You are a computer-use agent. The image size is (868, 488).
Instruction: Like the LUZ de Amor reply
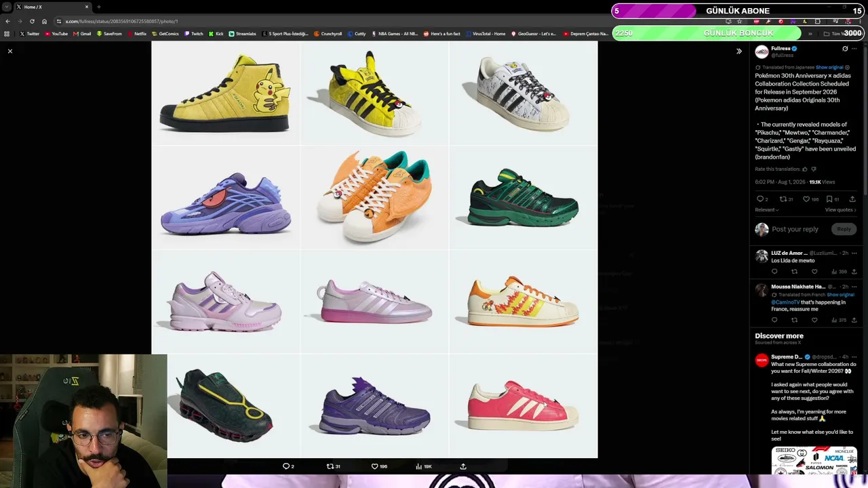click(x=814, y=272)
